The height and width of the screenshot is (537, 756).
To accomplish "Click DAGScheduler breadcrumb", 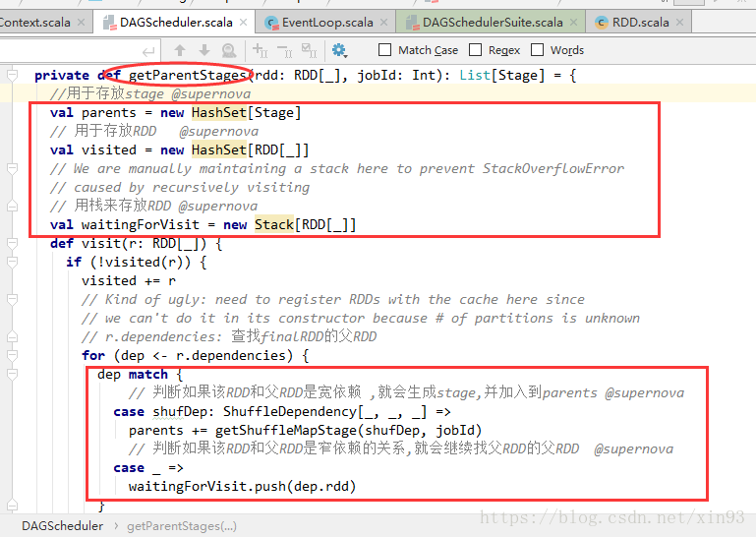I will point(62,526).
